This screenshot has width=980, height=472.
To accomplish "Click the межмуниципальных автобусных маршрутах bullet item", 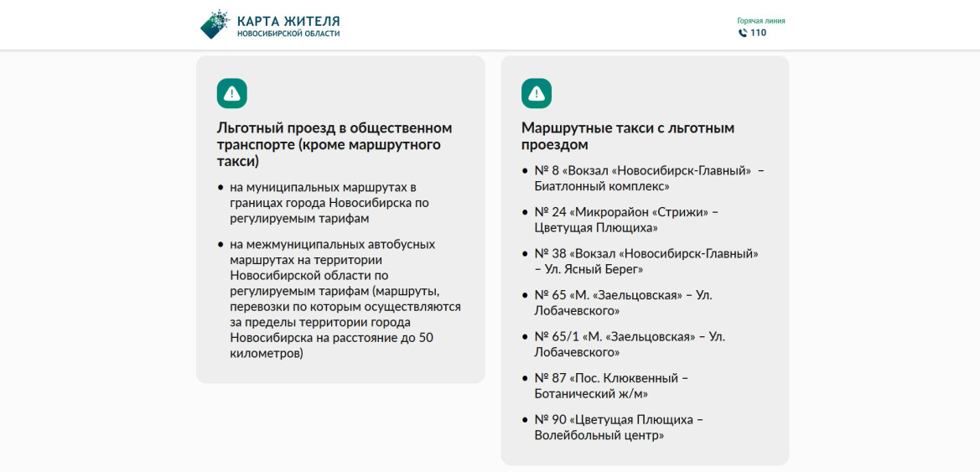I will [x=345, y=298].
